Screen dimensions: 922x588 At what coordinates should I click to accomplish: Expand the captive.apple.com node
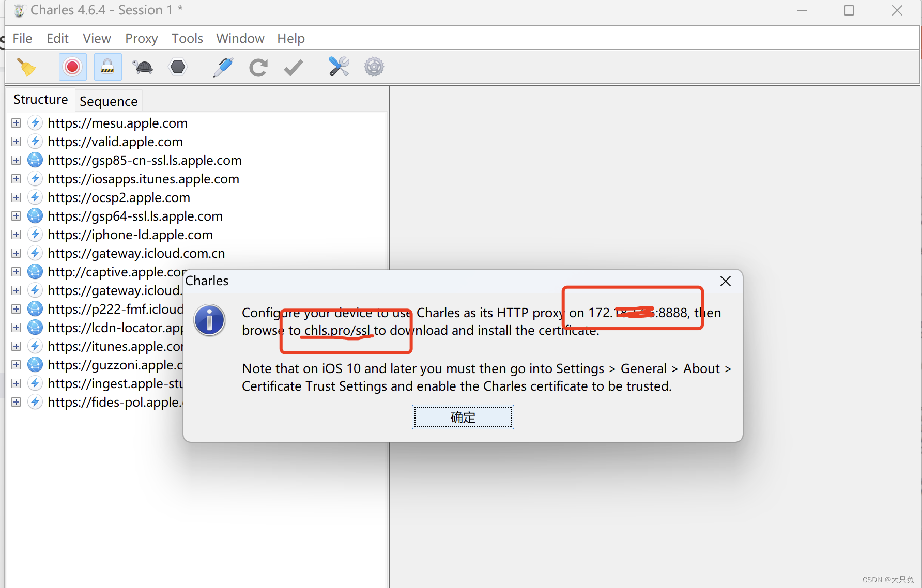point(16,272)
